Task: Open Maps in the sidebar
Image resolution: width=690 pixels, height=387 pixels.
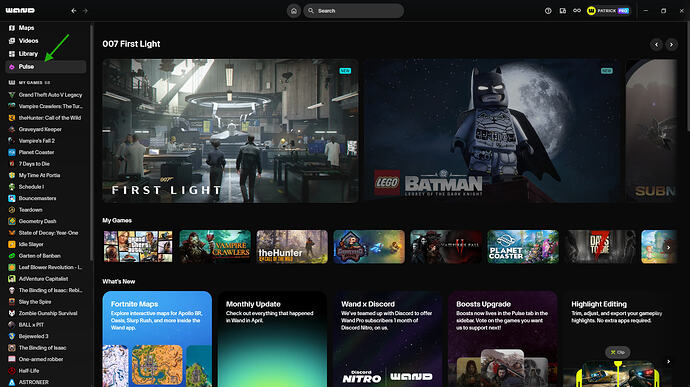Action: click(46, 28)
